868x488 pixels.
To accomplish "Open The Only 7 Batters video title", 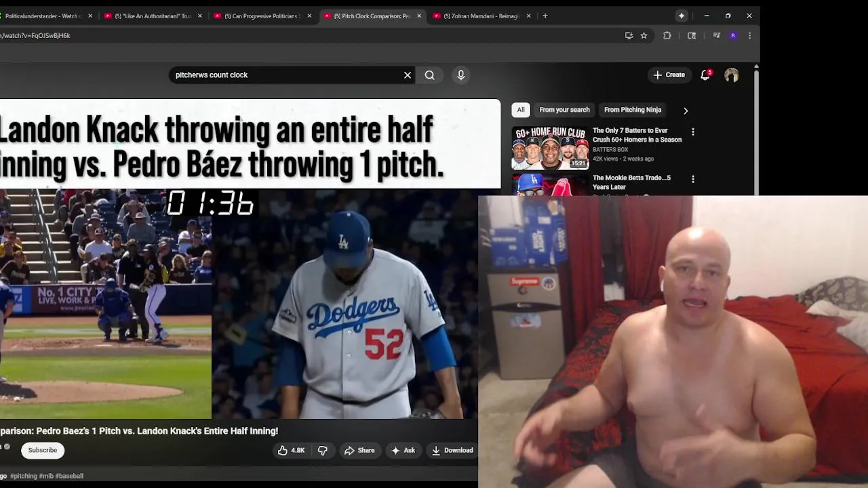I will pyautogui.click(x=637, y=135).
